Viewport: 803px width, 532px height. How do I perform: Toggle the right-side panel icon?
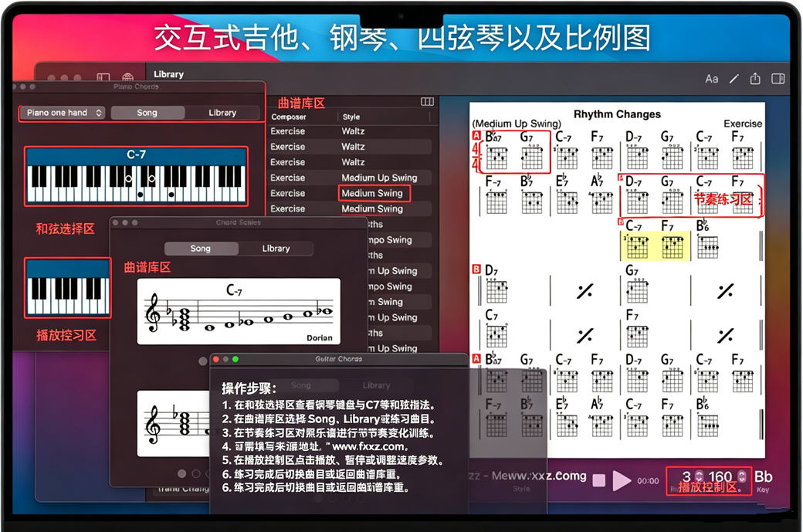(778, 78)
